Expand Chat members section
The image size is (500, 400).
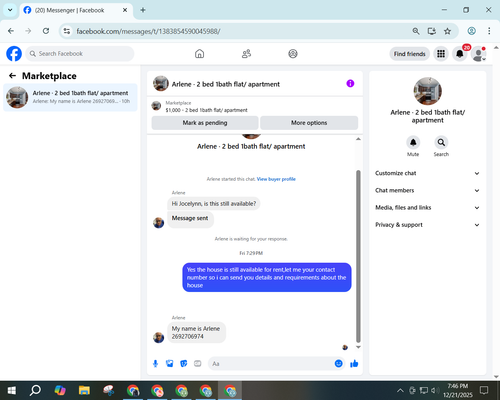[x=427, y=190]
